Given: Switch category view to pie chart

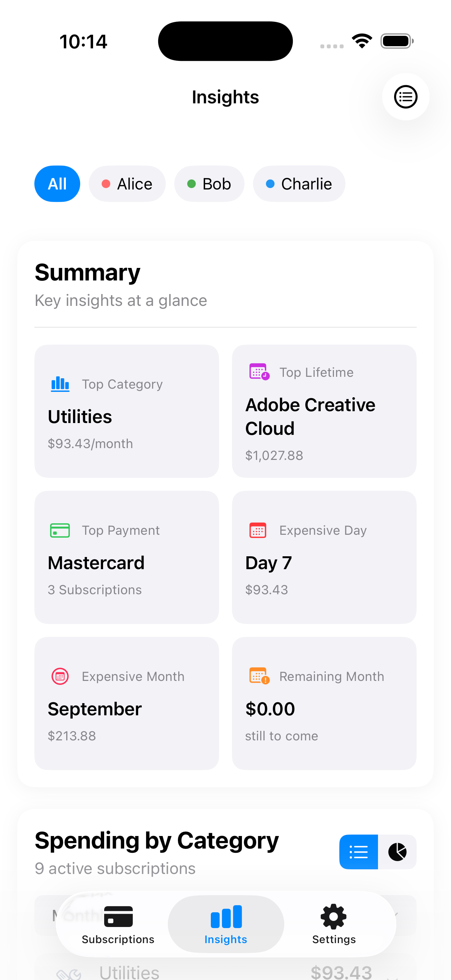Looking at the screenshot, I should point(397,852).
